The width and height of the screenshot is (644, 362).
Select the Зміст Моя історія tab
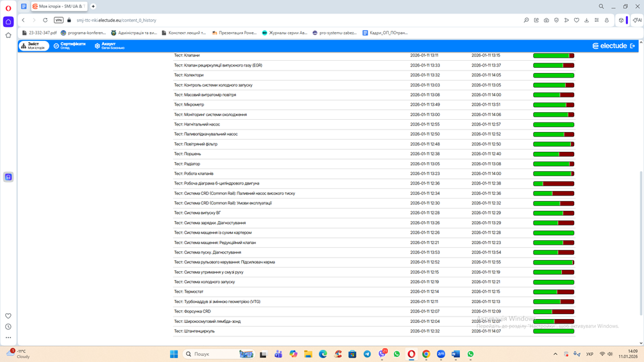click(x=33, y=45)
